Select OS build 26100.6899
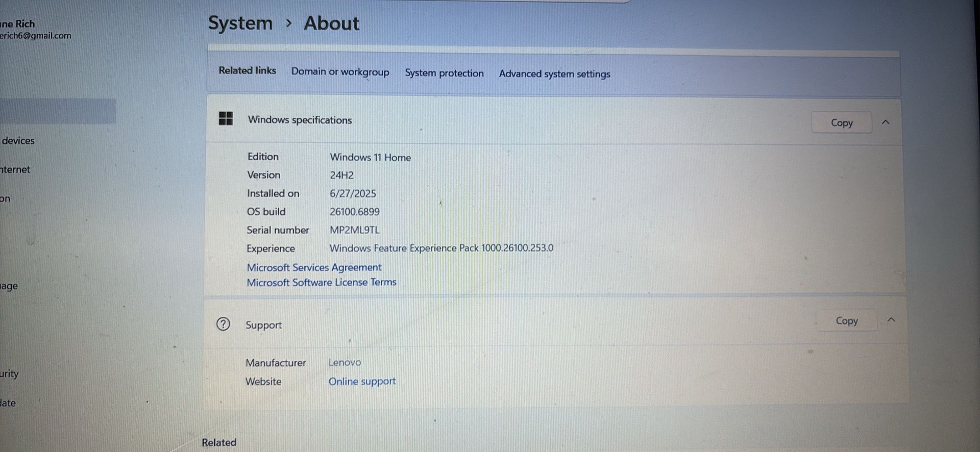The width and height of the screenshot is (980, 452). [355, 212]
